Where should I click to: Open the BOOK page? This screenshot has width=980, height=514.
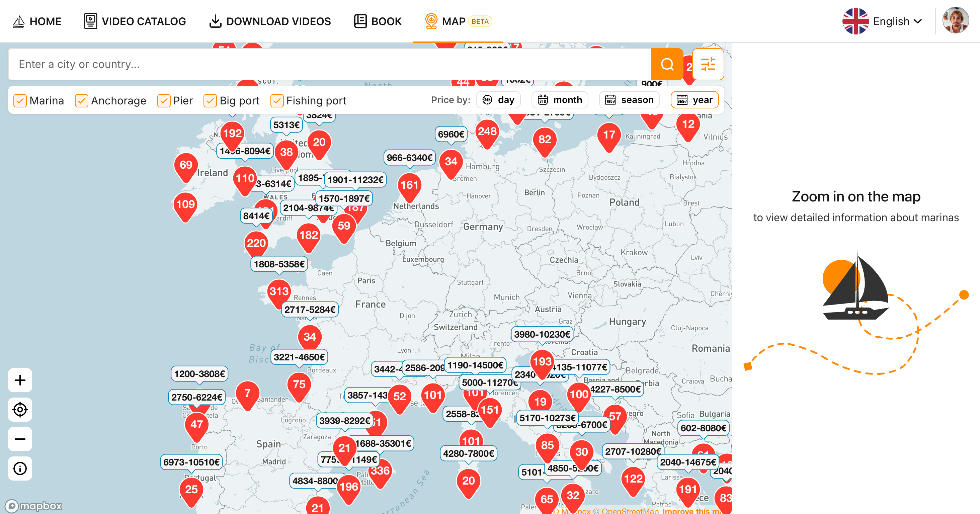click(378, 21)
